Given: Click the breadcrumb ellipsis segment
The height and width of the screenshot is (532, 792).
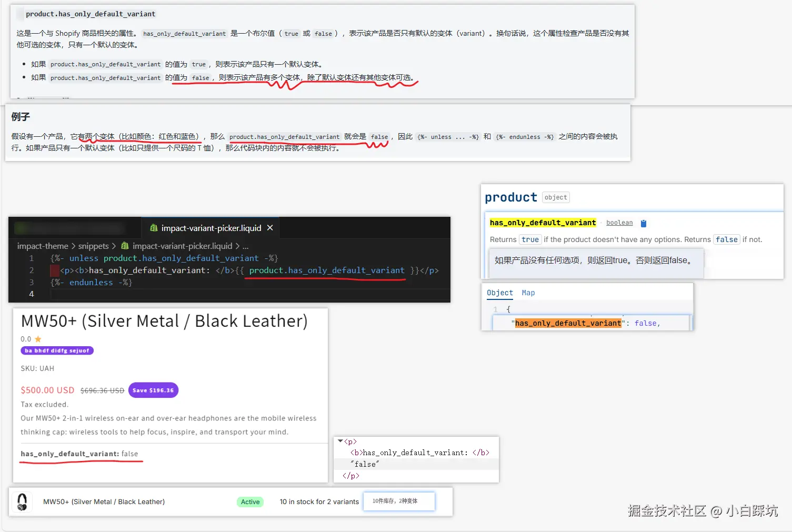Looking at the screenshot, I should (x=245, y=246).
